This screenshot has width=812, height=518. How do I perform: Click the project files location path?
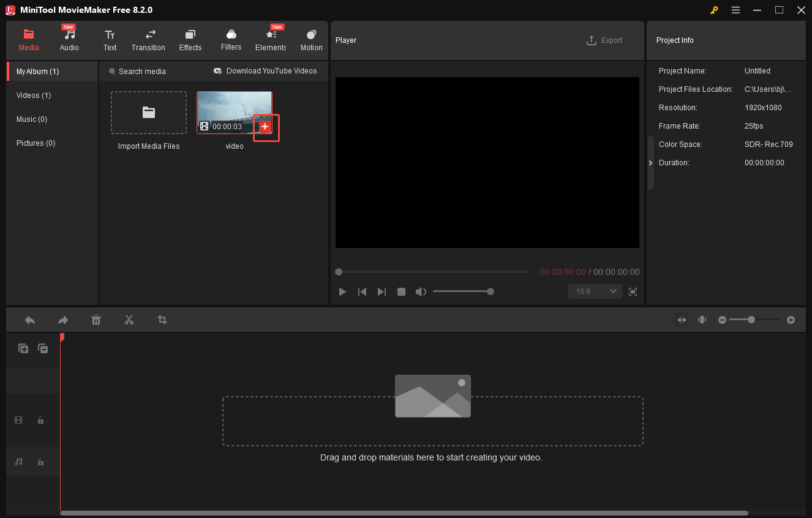[768, 89]
